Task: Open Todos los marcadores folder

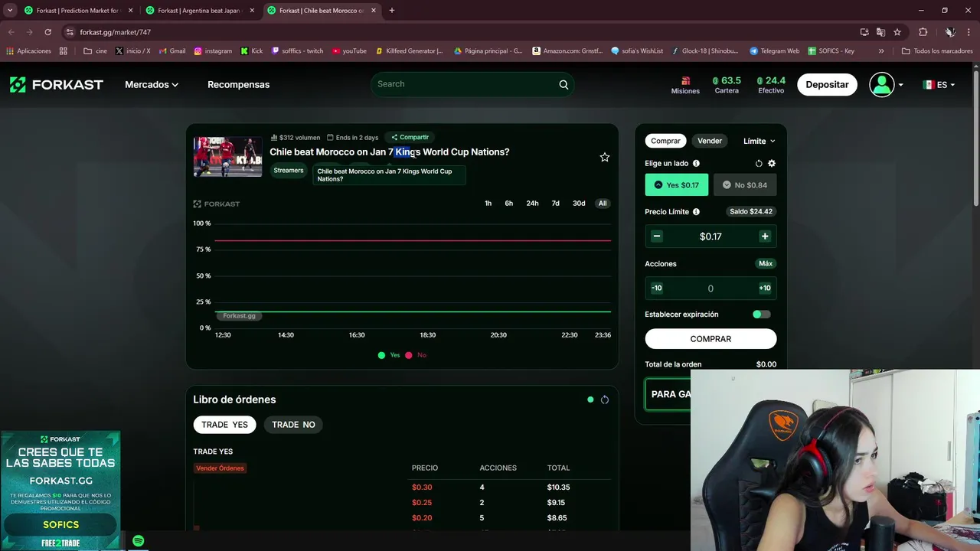Action: (937, 51)
